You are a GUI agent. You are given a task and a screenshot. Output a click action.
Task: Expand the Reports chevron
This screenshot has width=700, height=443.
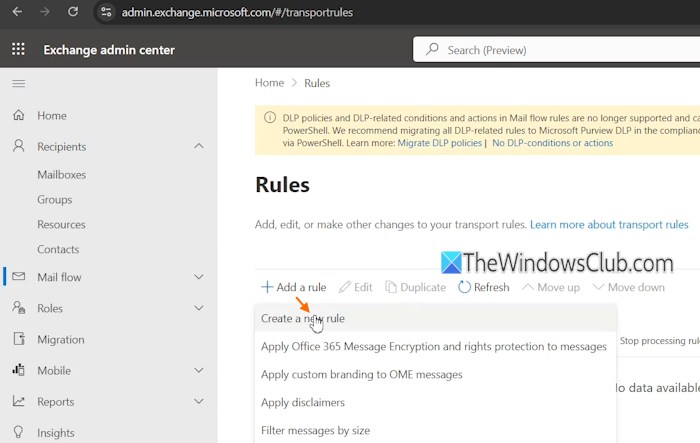point(199,401)
